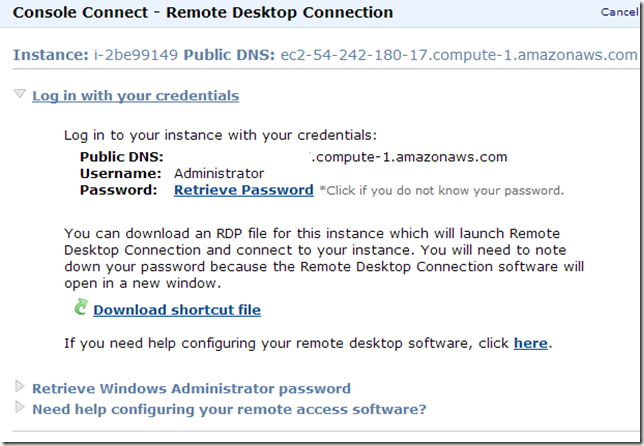Click the 'Click if you do not know' note

tap(441, 190)
